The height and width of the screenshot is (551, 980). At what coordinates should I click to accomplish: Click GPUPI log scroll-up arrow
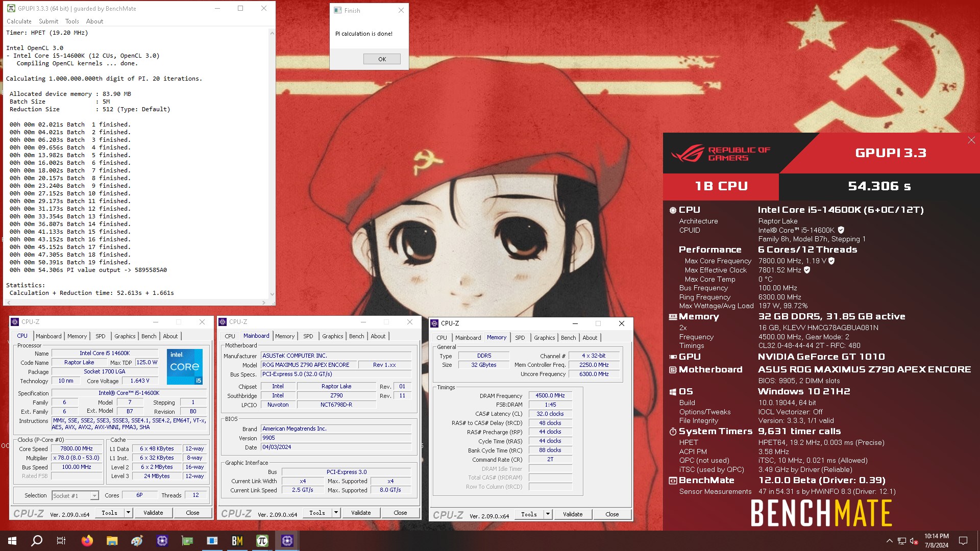[x=272, y=33]
